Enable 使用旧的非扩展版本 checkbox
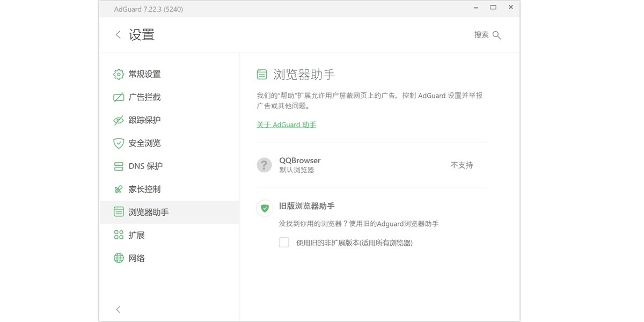The height and width of the screenshot is (322, 644). pos(284,242)
